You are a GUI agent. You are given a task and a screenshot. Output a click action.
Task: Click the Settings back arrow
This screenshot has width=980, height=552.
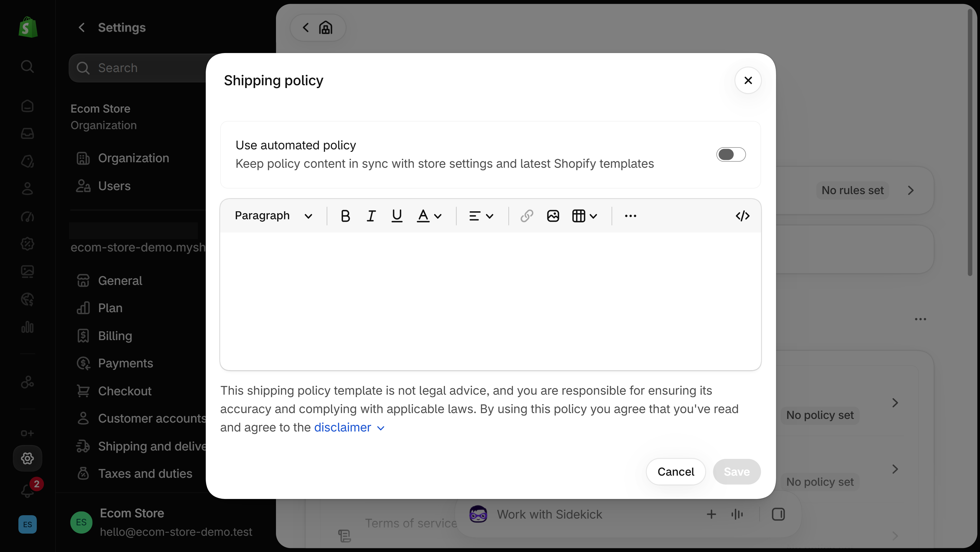click(x=82, y=27)
